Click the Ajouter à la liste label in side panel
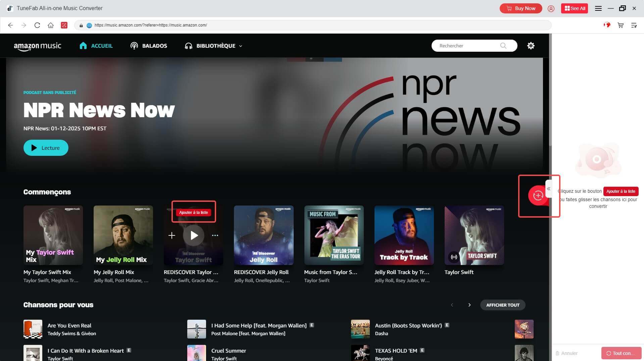Image resolution: width=644 pixels, height=361 pixels. tap(621, 191)
